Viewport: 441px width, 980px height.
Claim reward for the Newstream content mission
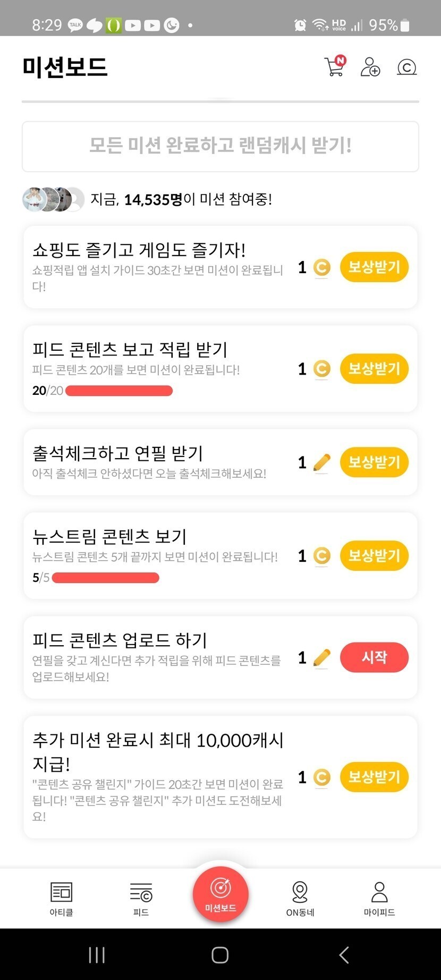coord(374,555)
